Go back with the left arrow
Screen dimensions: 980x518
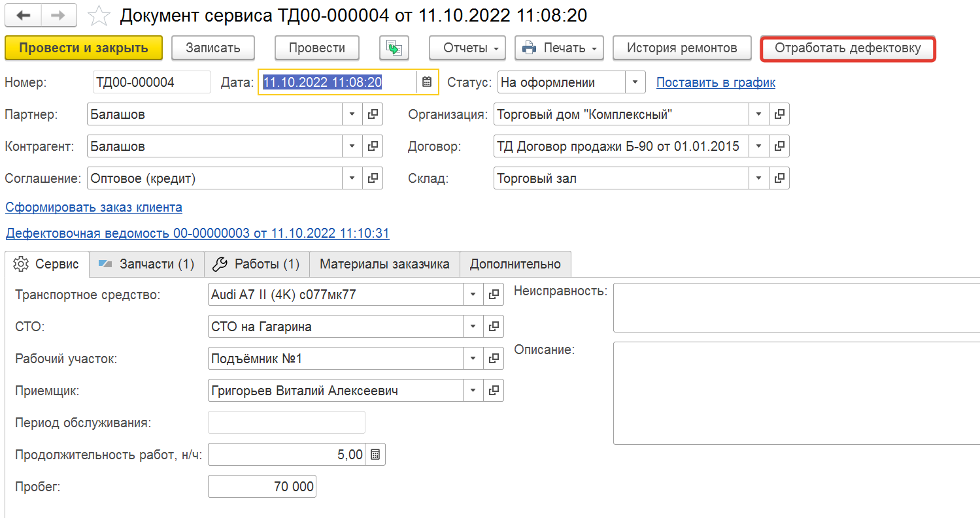23,14
